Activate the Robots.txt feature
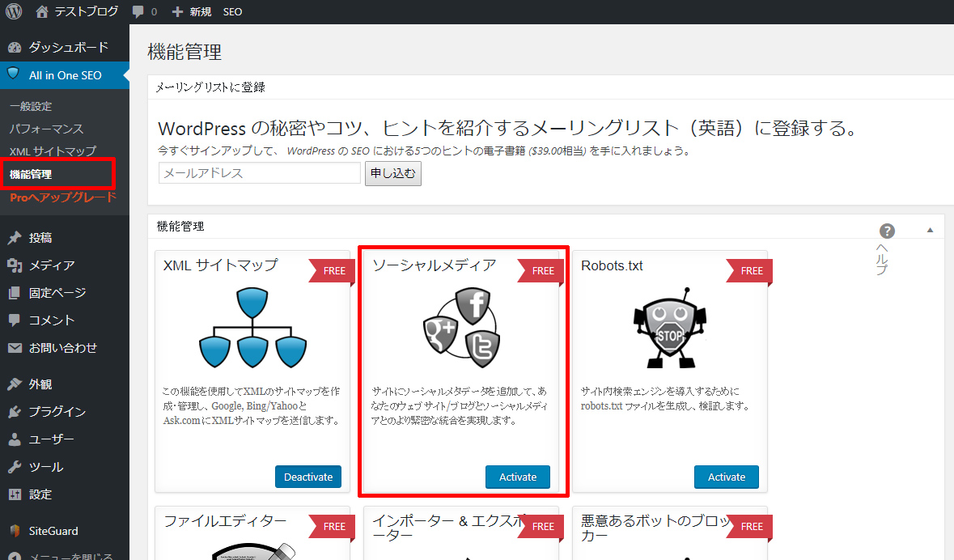Screen dimensions: 954x560 [x=726, y=477]
